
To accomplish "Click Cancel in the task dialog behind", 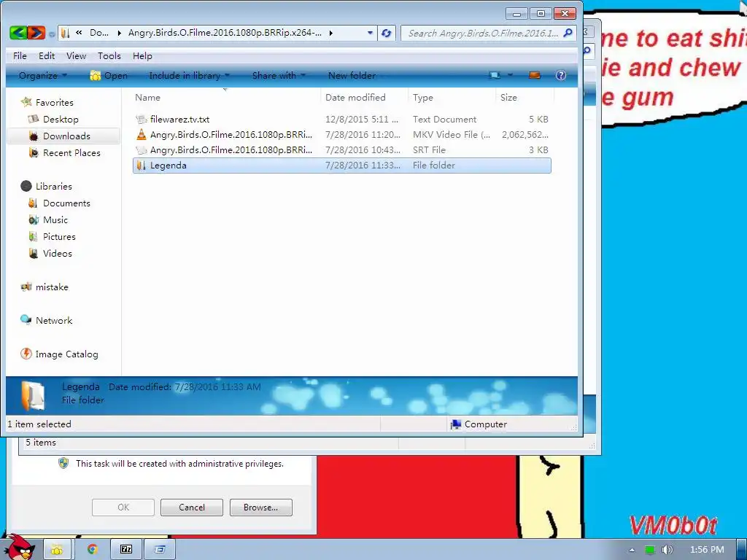I will click(x=192, y=507).
